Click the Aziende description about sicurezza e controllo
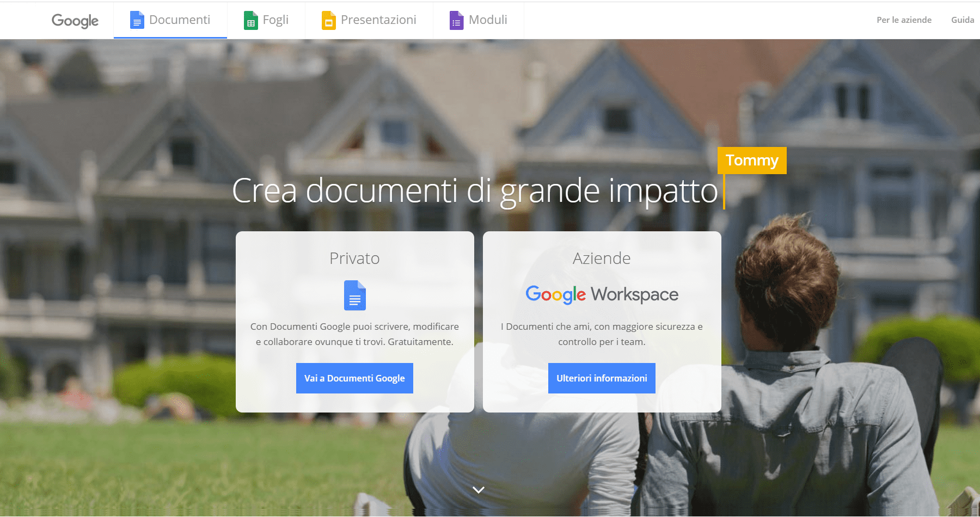Image resolution: width=980 pixels, height=517 pixels. point(602,334)
